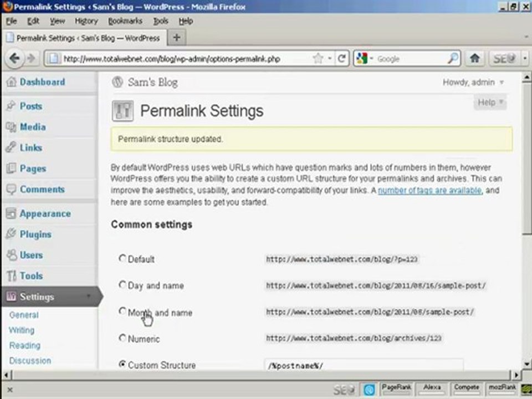This screenshot has width=532, height=399.
Task: Open Discussion settings submenu link
Action: pyautogui.click(x=30, y=360)
